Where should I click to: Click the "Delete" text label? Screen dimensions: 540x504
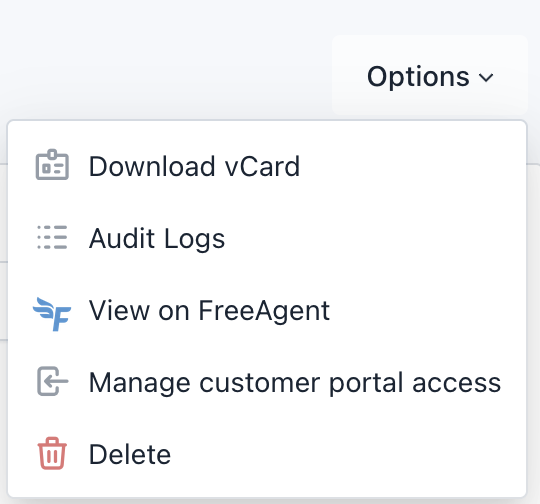(x=130, y=455)
